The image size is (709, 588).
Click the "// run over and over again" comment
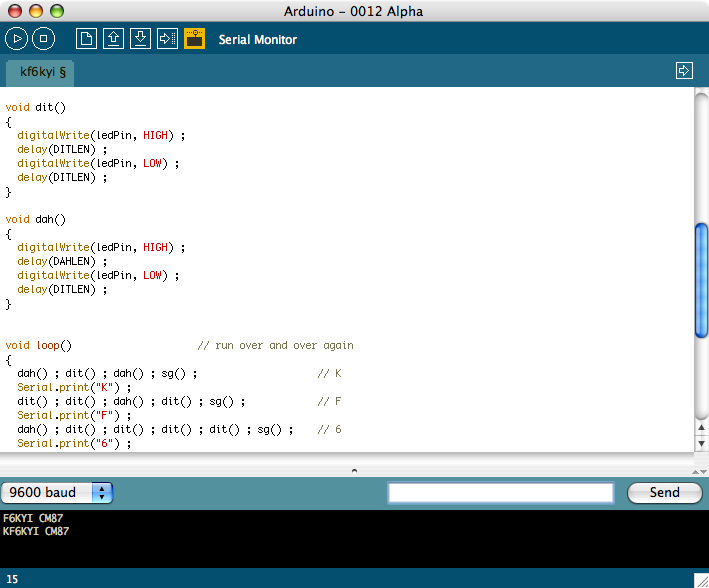coord(275,346)
